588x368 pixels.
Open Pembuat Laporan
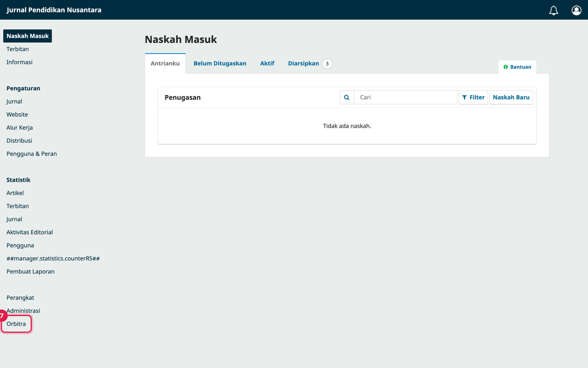click(x=31, y=272)
